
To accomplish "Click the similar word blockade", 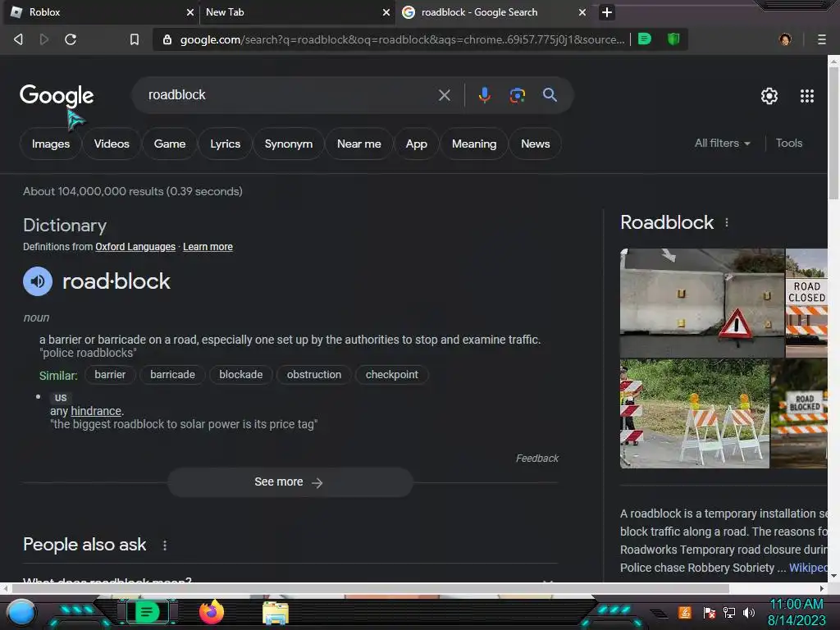I will (240, 374).
